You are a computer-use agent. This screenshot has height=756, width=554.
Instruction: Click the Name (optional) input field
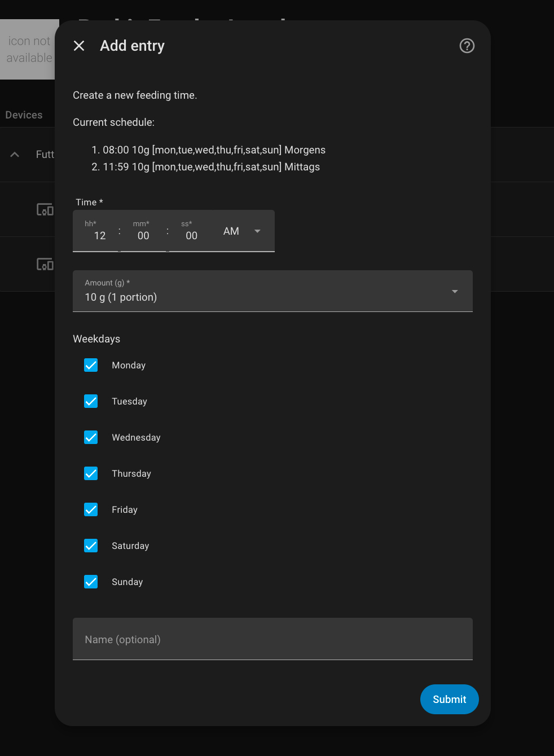click(272, 639)
